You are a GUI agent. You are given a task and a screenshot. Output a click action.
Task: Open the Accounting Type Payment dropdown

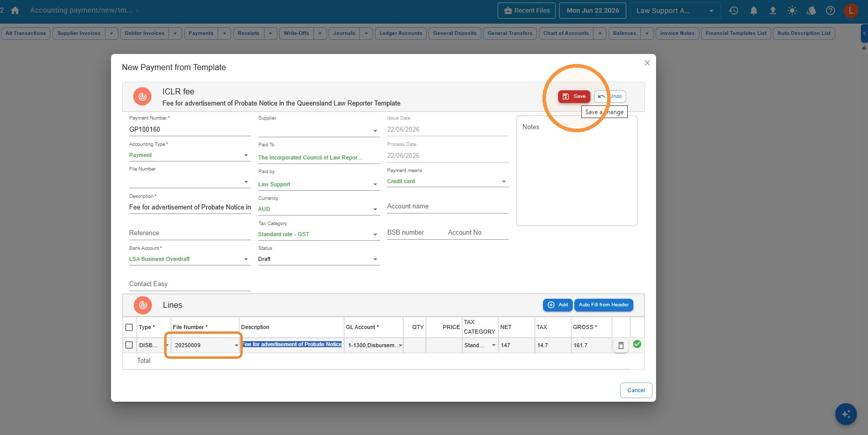coord(246,155)
